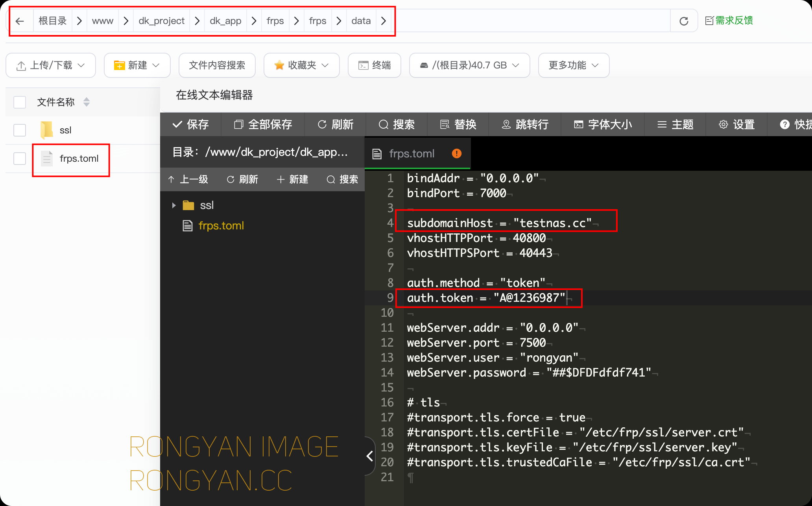Screen dimensions: 812x506
Task: Click line number 17 in gutter
Action: pos(387,417)
